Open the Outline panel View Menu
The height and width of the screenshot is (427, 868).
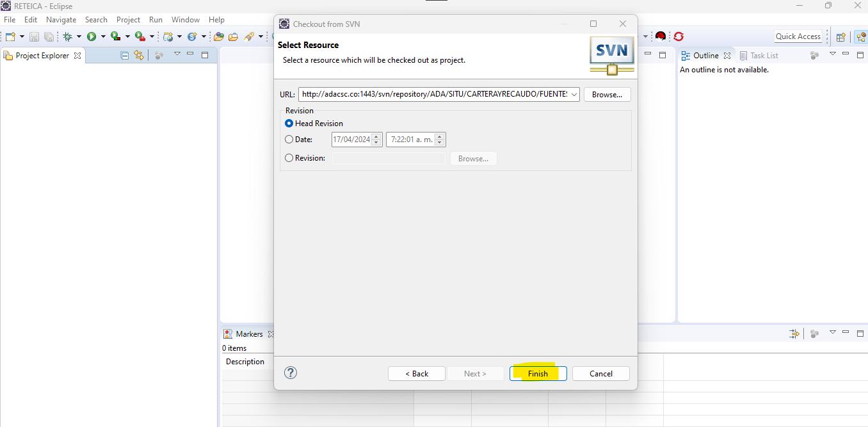click(832, 54)
